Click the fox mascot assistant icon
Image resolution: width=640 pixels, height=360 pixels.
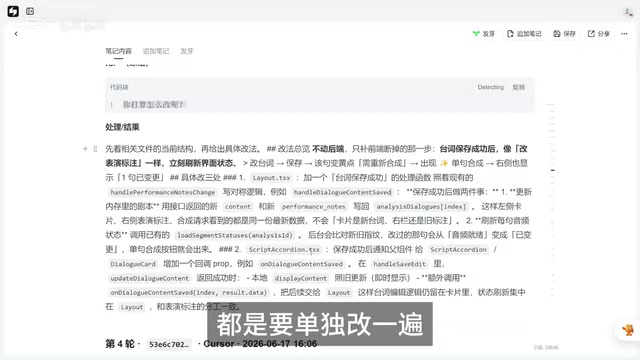click(628, 330)
